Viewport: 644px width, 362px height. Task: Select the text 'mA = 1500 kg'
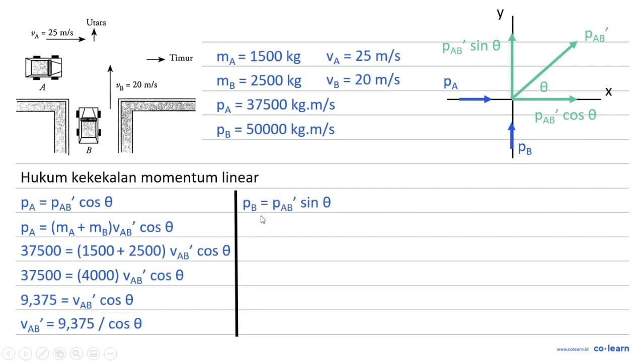pos(258,56)
